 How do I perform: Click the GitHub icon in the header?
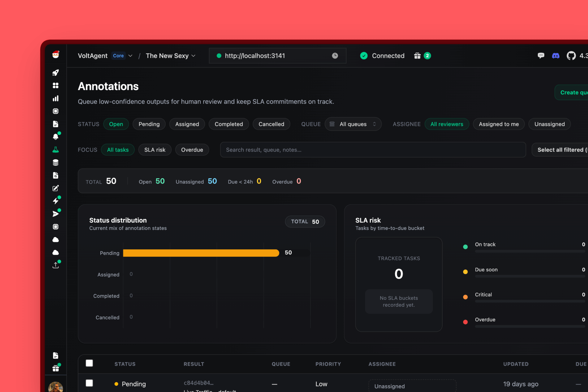tap(571, 56)
